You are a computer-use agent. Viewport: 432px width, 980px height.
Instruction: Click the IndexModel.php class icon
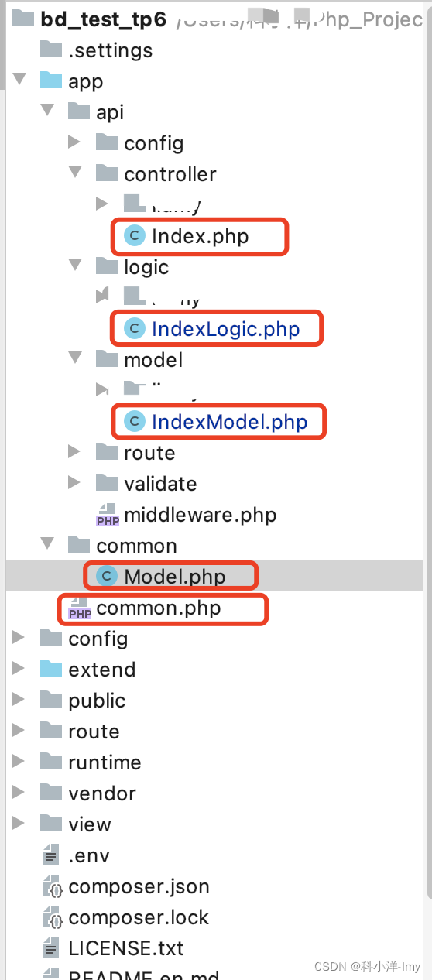click(135, 422)
